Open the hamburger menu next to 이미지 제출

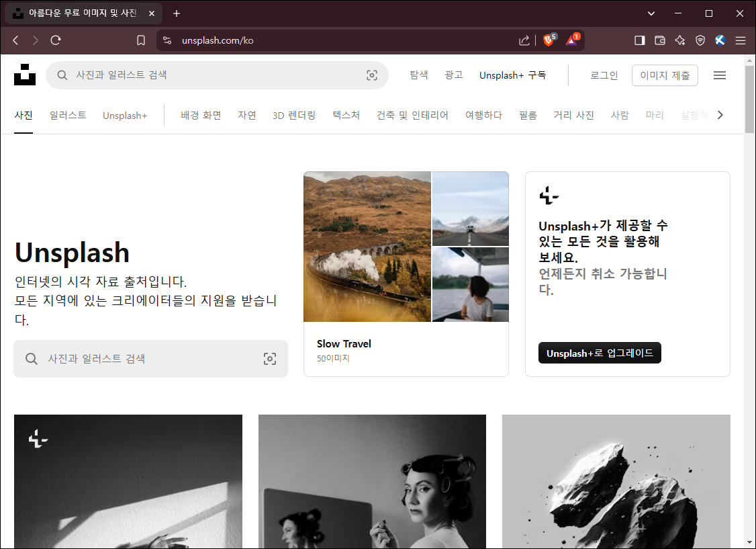tap(719, 75)
